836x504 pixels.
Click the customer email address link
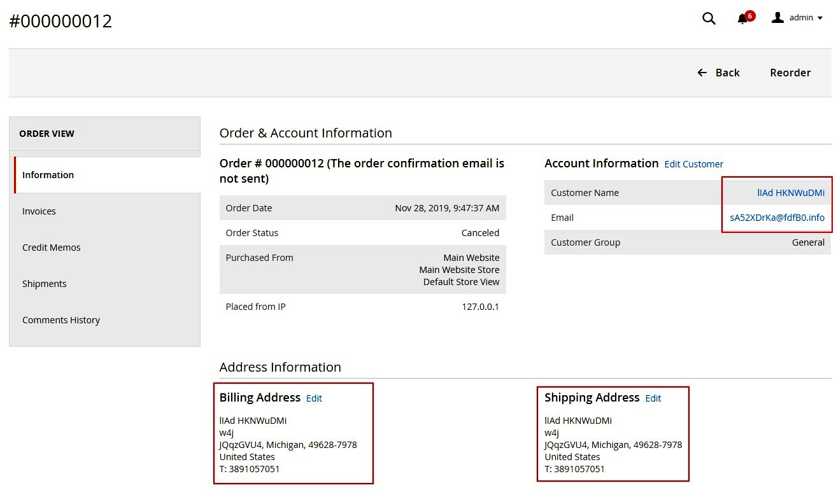click(x=777, y=218)
